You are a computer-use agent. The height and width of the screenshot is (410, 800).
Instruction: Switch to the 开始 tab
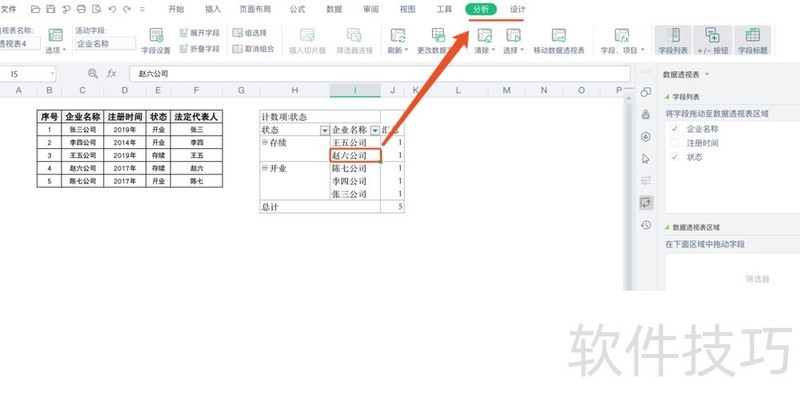(176, 9)
